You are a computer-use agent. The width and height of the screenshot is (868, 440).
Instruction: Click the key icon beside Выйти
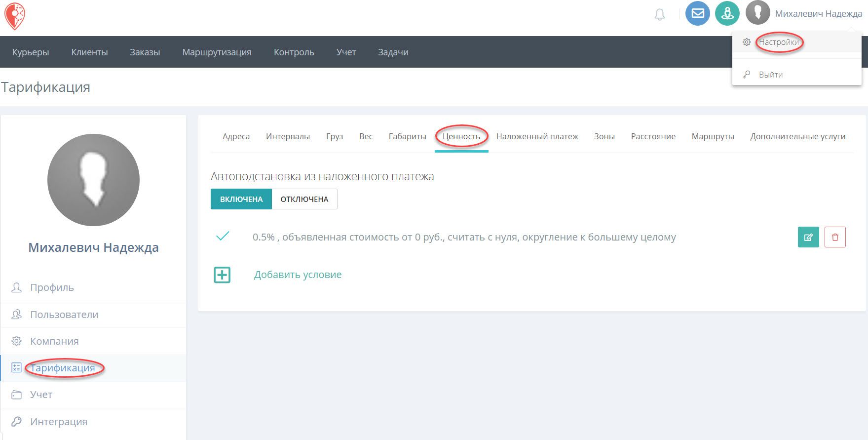[747, 74]
